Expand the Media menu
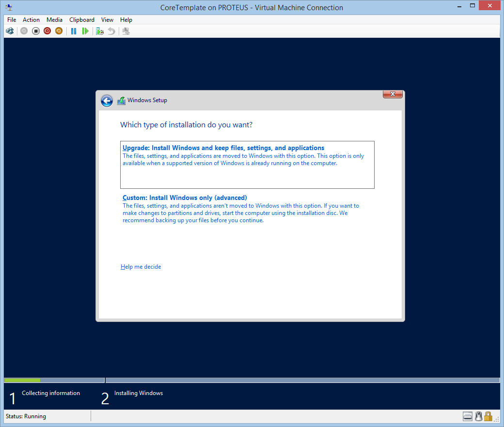The image size is (504, 427). click(54, 20)
